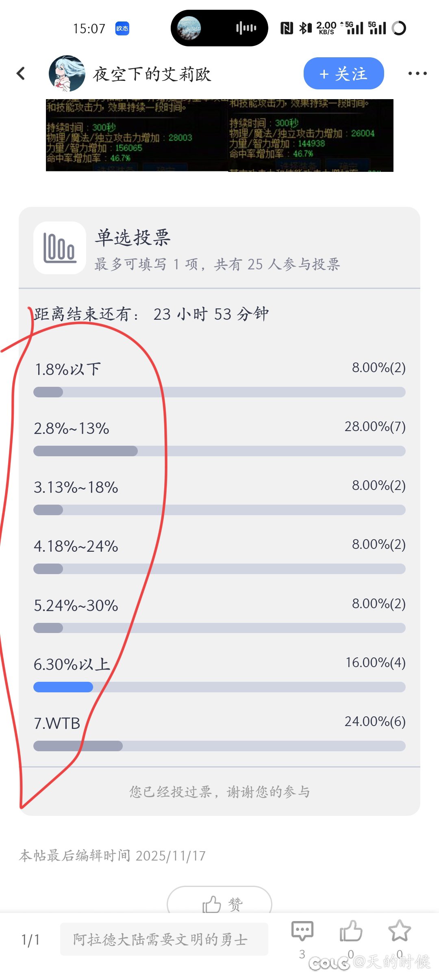Tap username 夜空下的艾莉欧
This screenshot has width=439, height=980.
pos(152,74)
